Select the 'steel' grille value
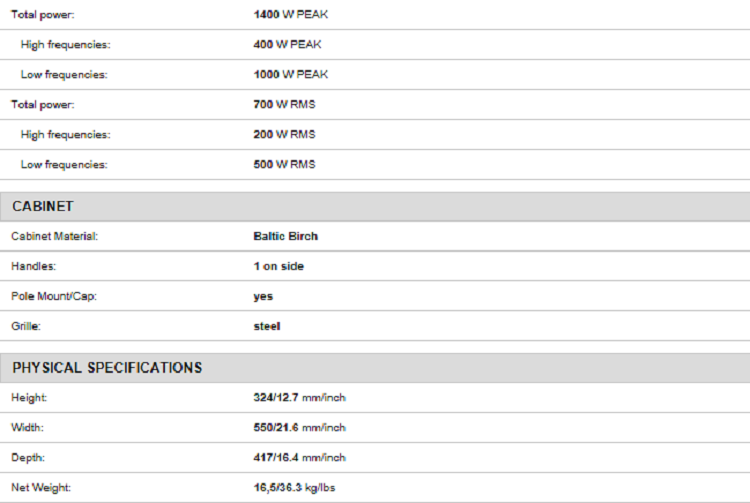The width and height of the screenshot is (750, 503). tap(267, 326)
